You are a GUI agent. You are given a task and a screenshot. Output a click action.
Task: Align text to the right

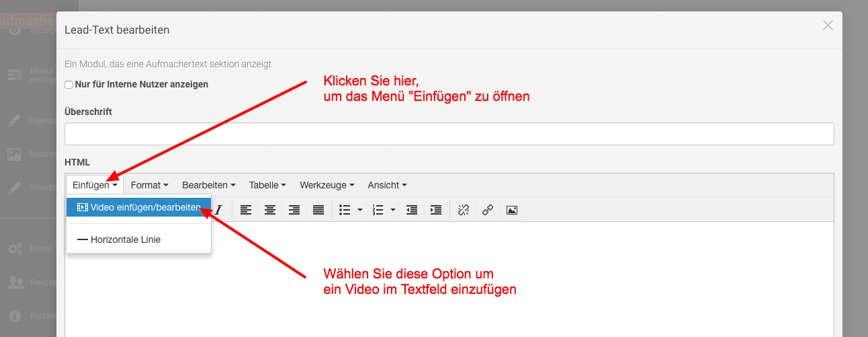pyautogui.click(x=294, y=210)
